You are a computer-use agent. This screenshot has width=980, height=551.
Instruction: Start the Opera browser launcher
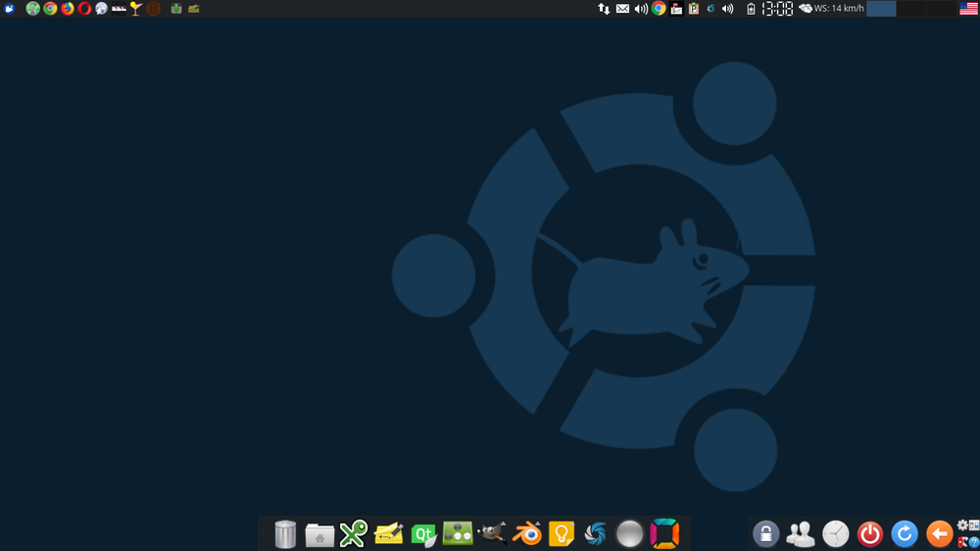tap(84, 9)
